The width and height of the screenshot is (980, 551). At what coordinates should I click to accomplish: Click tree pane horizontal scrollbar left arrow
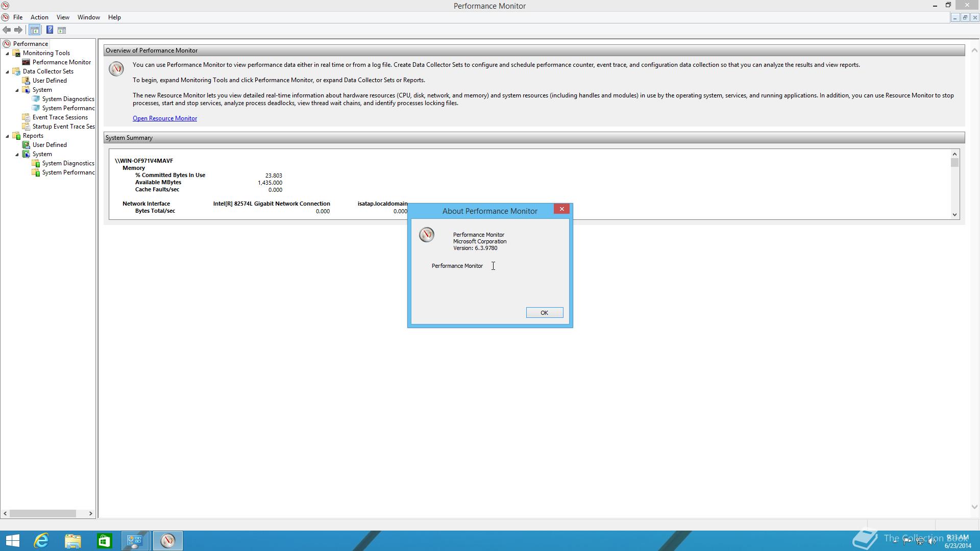[x=5, y=514]
